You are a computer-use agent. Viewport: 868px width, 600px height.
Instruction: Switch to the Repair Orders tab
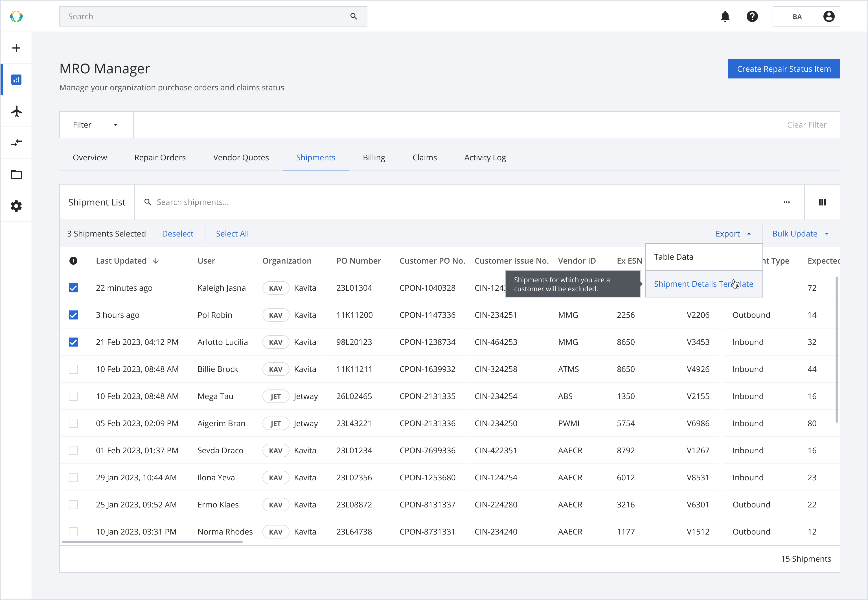(x=160, y=157)
